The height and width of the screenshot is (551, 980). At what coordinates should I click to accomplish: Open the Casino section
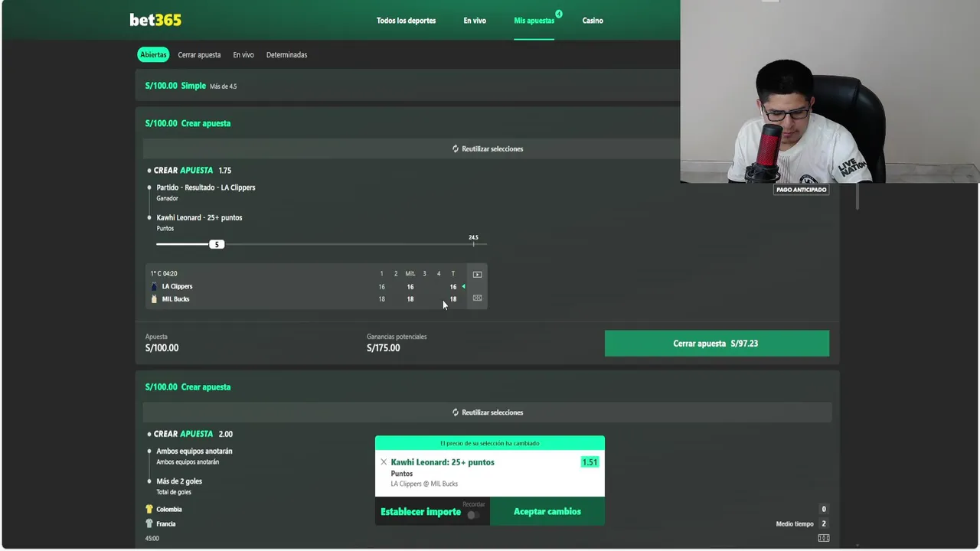[593, 21]
